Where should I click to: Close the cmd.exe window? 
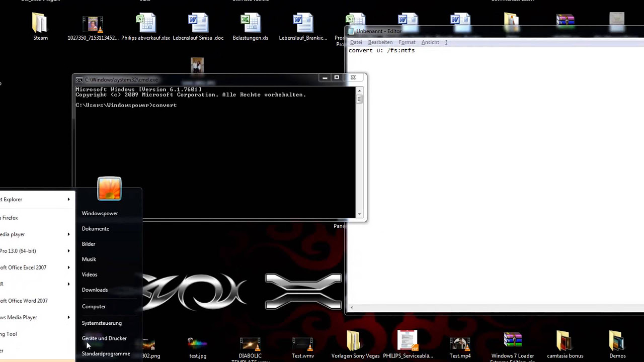click(x=353, y=77)
